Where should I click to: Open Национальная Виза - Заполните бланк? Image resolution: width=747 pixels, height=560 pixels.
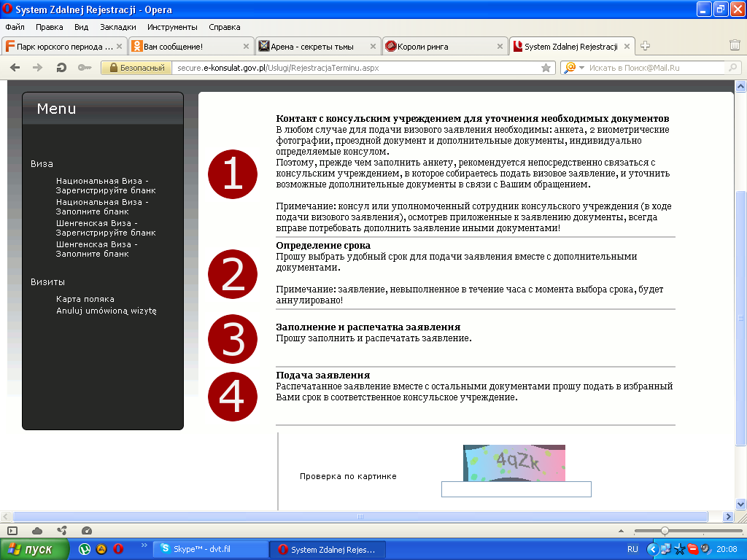(x=102, y=206)
